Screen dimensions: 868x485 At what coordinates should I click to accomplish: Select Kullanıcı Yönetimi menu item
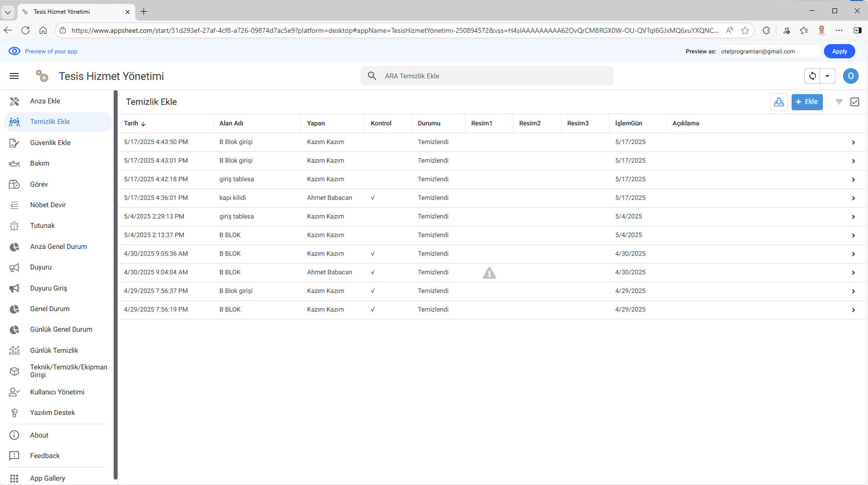[57, 392]
